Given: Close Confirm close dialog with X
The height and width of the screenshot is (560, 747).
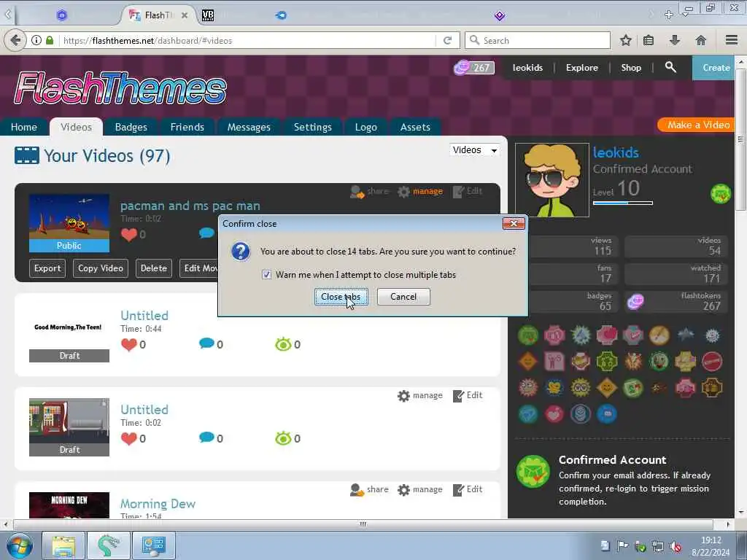Looking at the screenshot, I should tap(514, 223).
